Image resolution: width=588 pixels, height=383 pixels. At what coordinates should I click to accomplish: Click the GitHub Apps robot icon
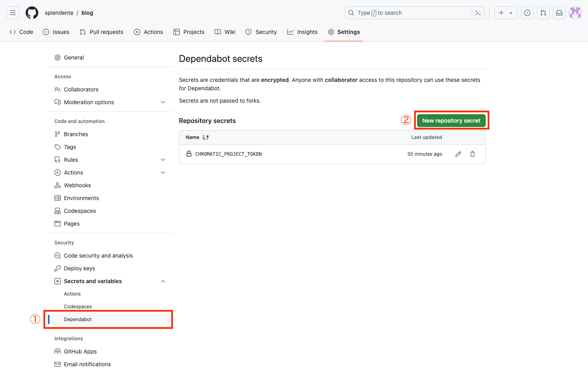58,351
